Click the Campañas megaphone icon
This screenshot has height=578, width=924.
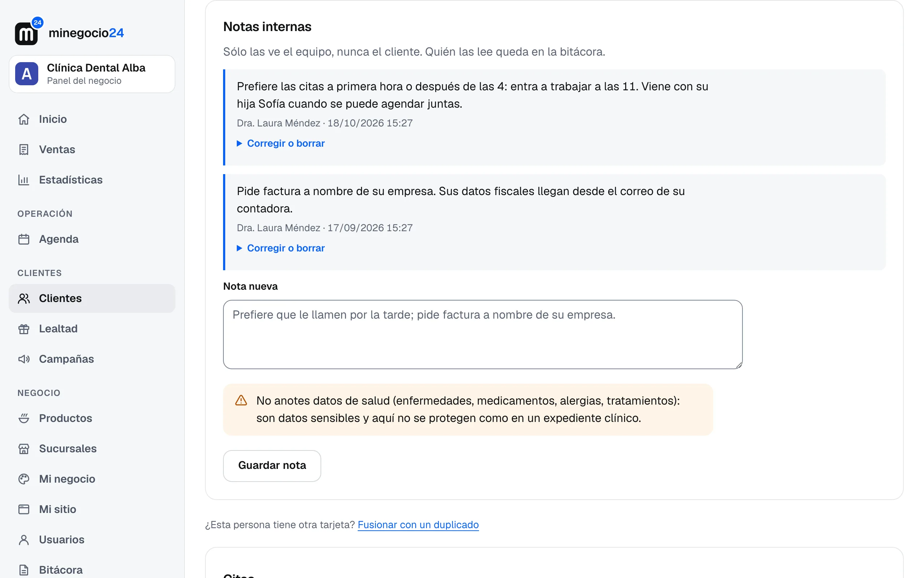tap(24, 359)
